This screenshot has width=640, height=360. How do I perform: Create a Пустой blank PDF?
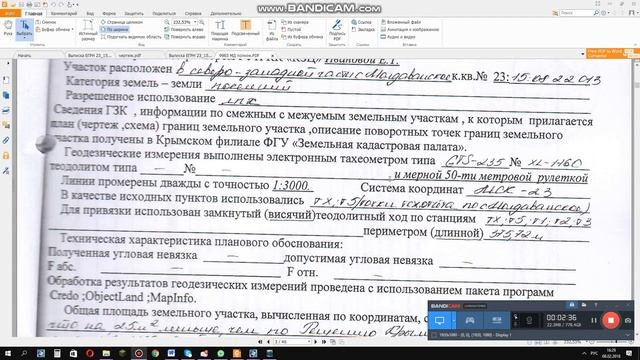pyautogui.click(x=291, y=29)
